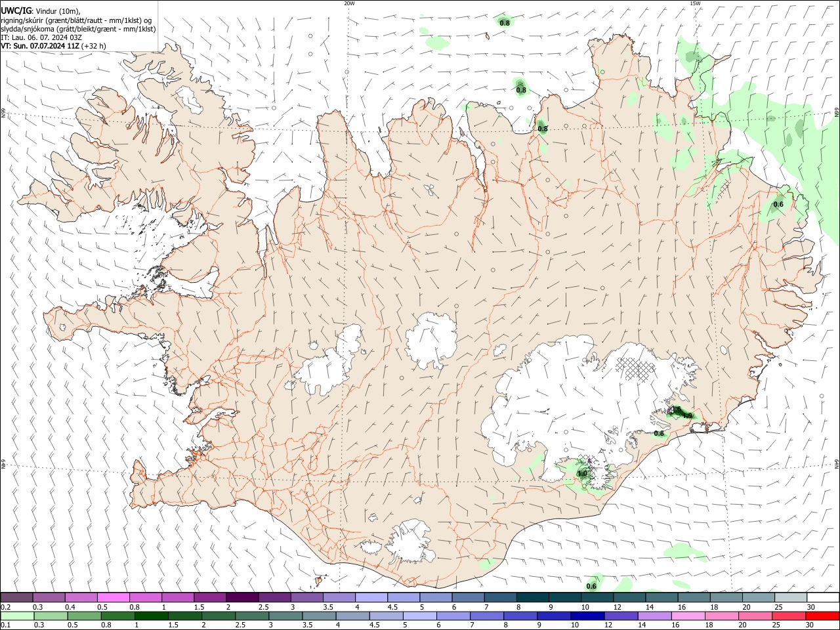Pick the bright red lower legend swatch after 30

pos(822,616)
